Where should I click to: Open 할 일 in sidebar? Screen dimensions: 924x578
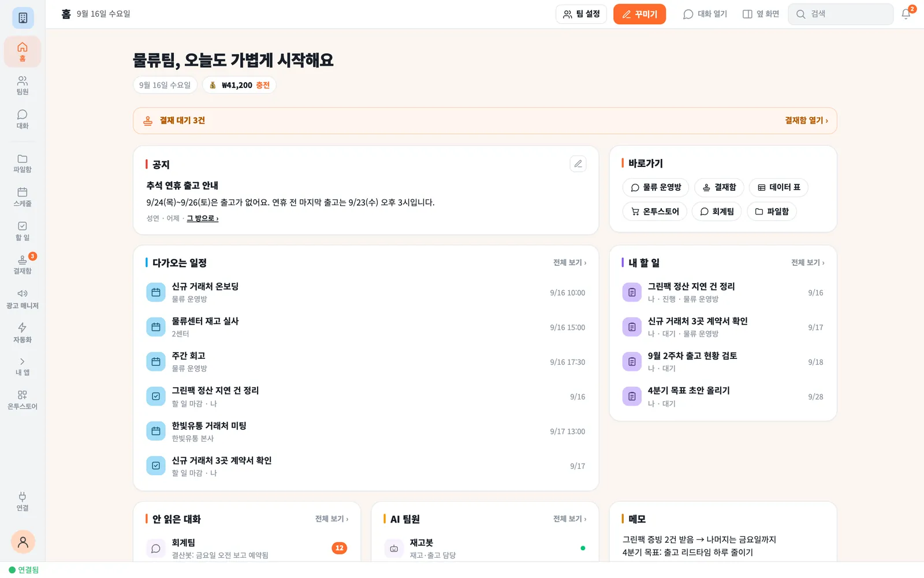(23, 231)
